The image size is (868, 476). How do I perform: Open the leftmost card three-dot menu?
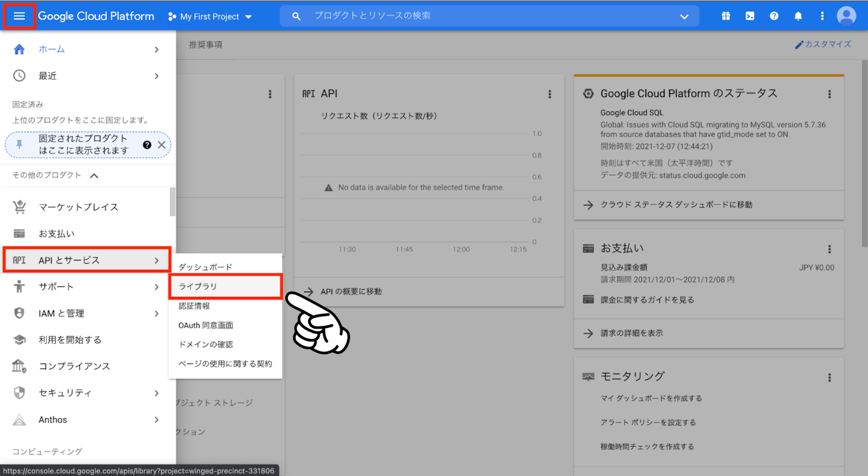click(x=270, y=94)
